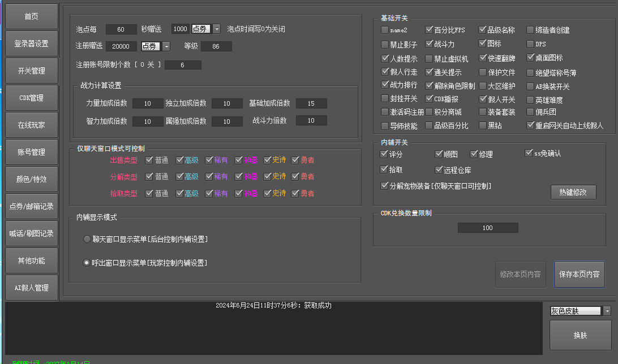
Task: Open the CDK管理 section
Action: click(32, 98)
